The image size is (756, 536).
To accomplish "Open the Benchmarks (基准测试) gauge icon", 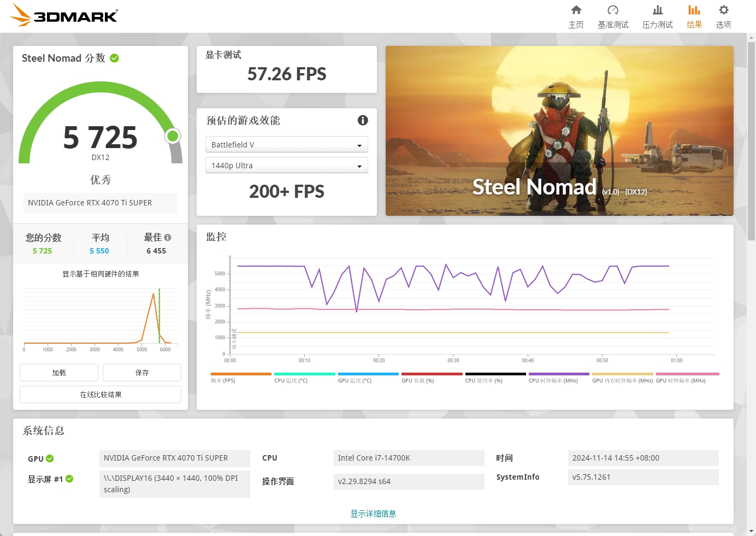I will [x=613, y=10].
